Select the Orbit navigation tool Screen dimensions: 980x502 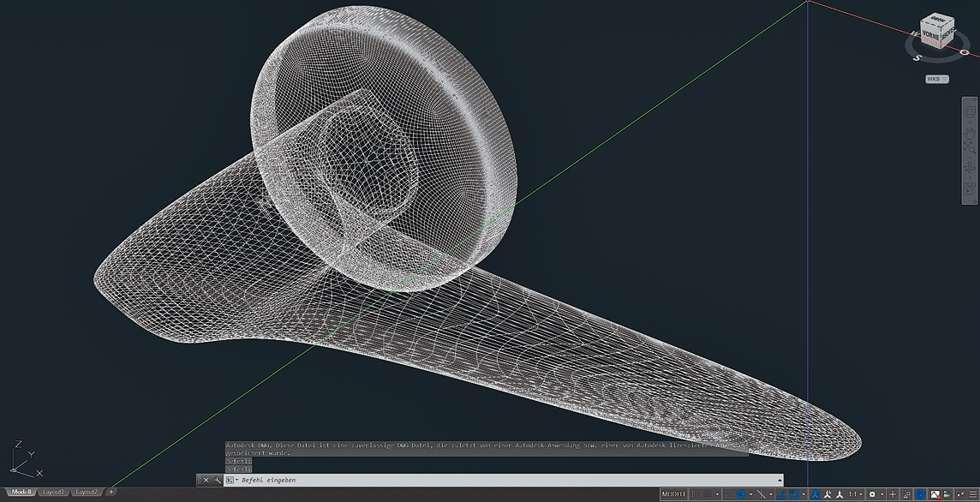[970, 168]
